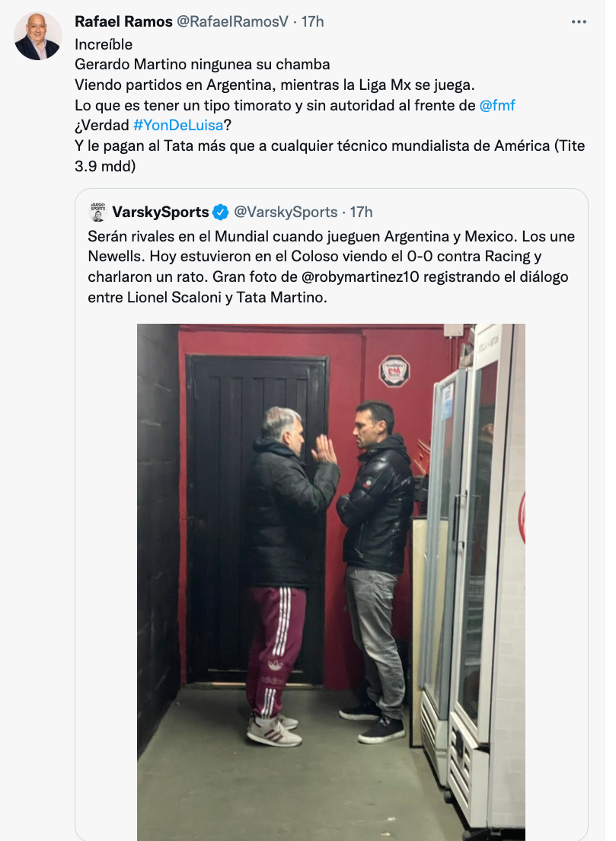The height and width of the screenshot is (841, 616).
Task: Open the @RafaelRamosV handle
Action: pyautogui.click(x=232, y=21)
